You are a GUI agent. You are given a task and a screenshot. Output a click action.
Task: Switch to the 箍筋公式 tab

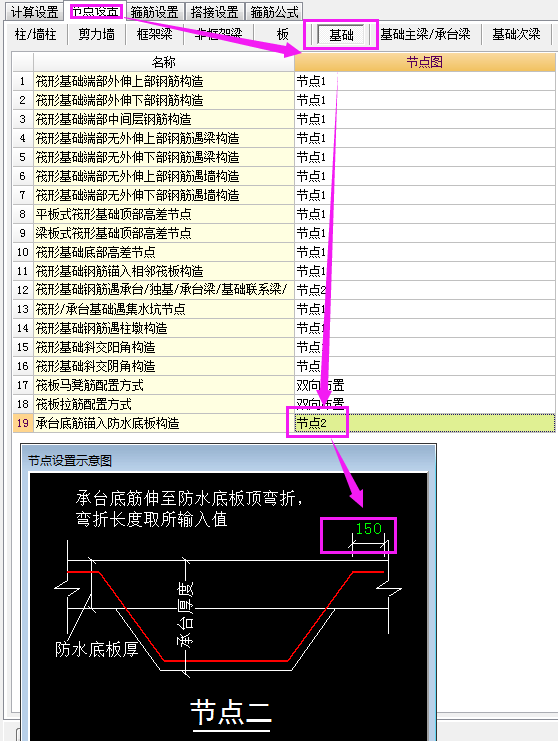pyautogui.click(x=274, y=12)
